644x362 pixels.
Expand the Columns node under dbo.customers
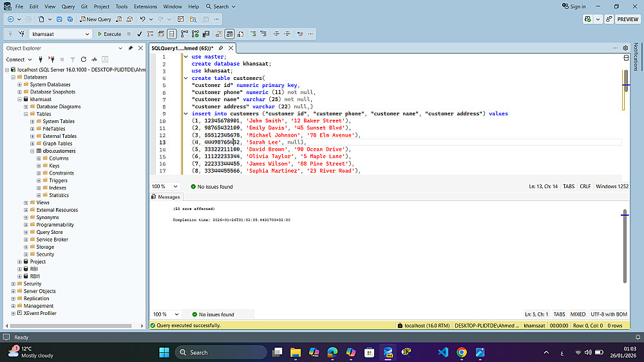pos(39,158)
